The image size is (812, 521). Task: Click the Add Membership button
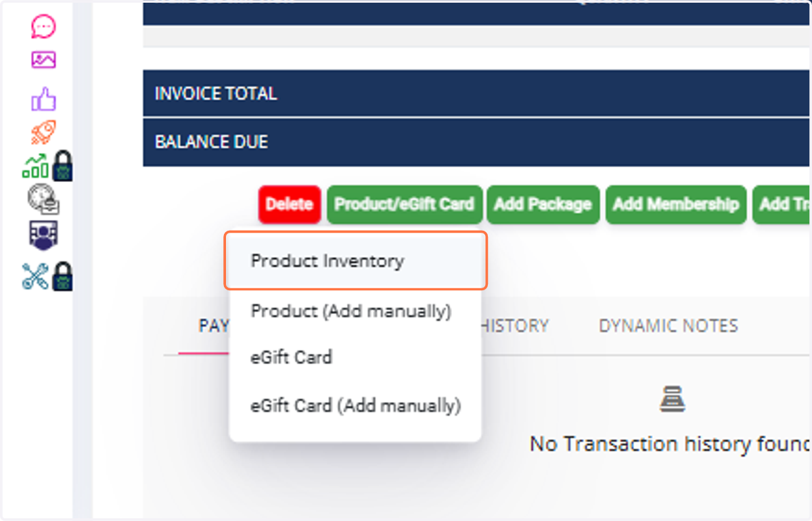point(676,204)
